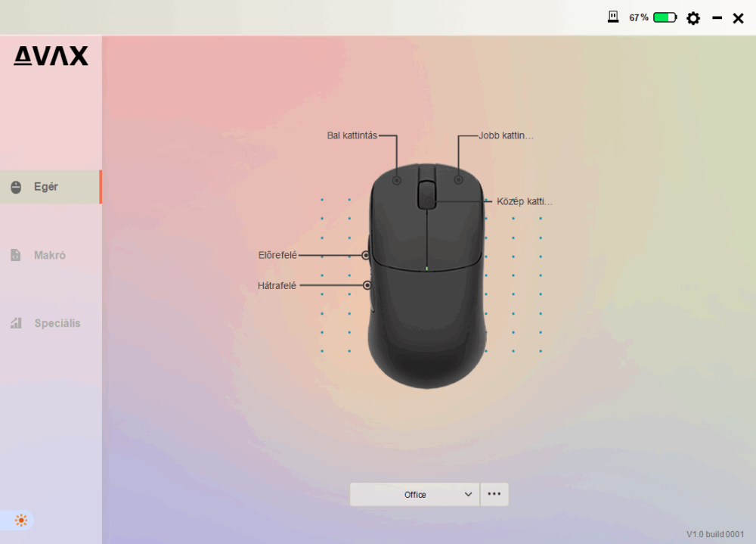Screen dimensions: 756x544
Task: Select the right button marker on mouse
Action: 458,180
